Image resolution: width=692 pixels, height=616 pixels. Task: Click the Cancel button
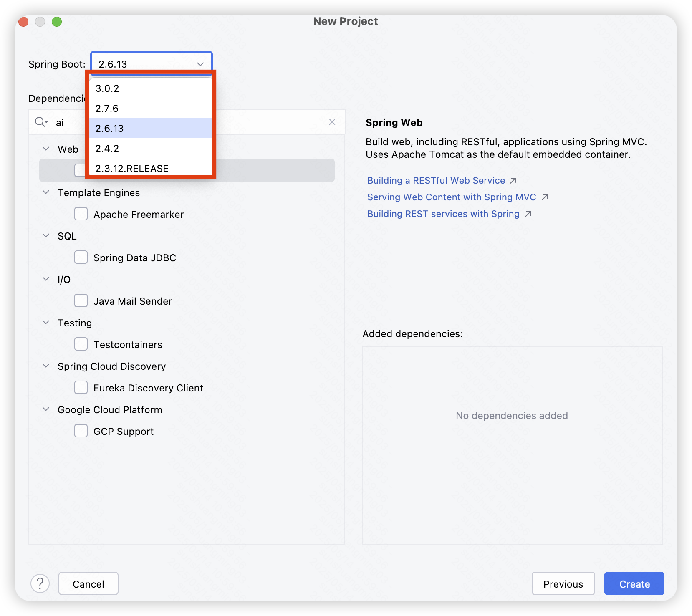(88, 583)
